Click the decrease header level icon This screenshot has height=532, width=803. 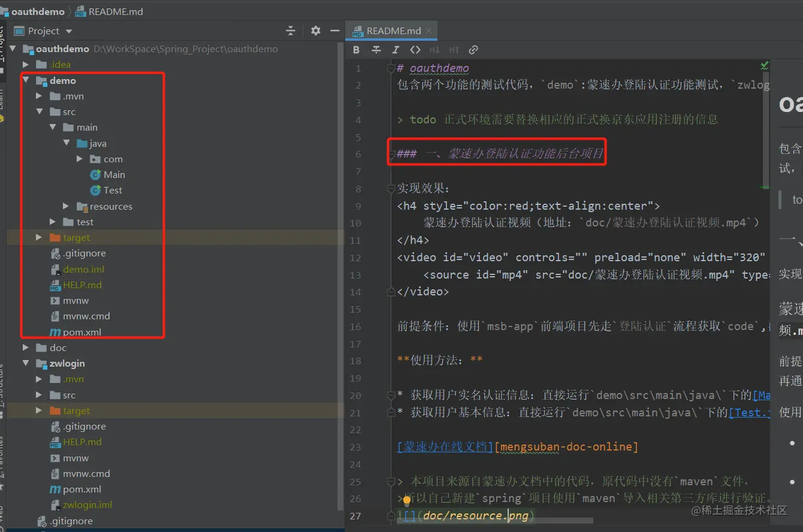coord(434,50)
